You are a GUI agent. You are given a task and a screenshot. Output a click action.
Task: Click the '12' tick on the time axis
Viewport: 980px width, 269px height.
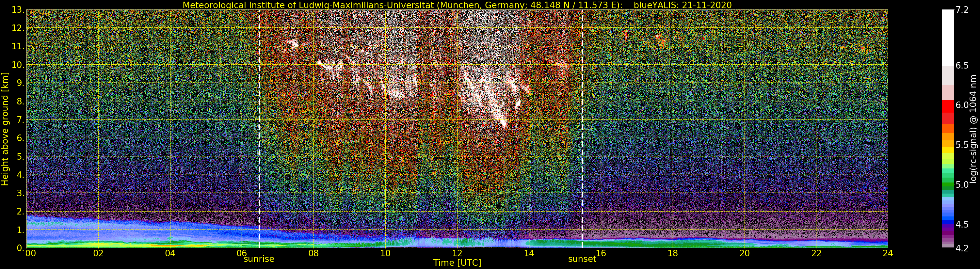tap(457, 253)
